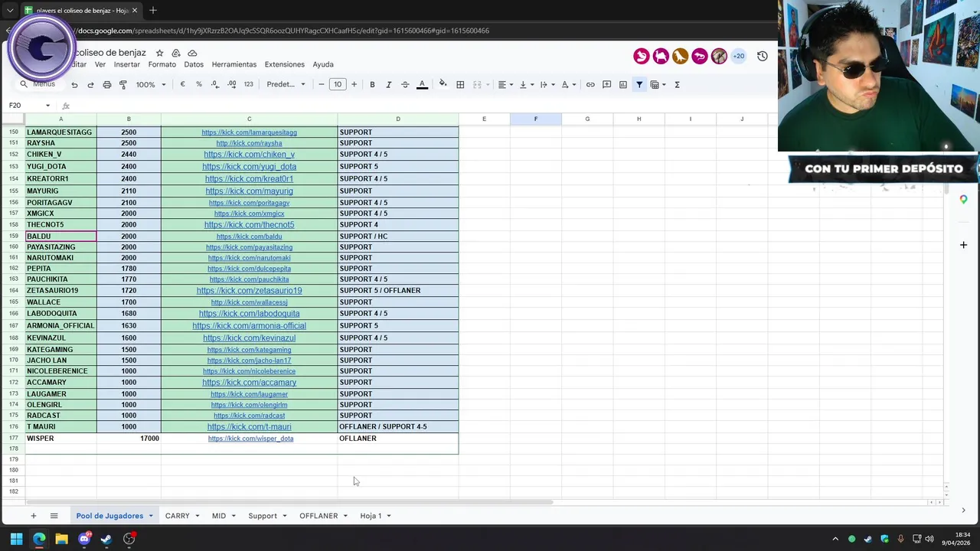Toggle the filter funnel icon

(x=639, y=84)
